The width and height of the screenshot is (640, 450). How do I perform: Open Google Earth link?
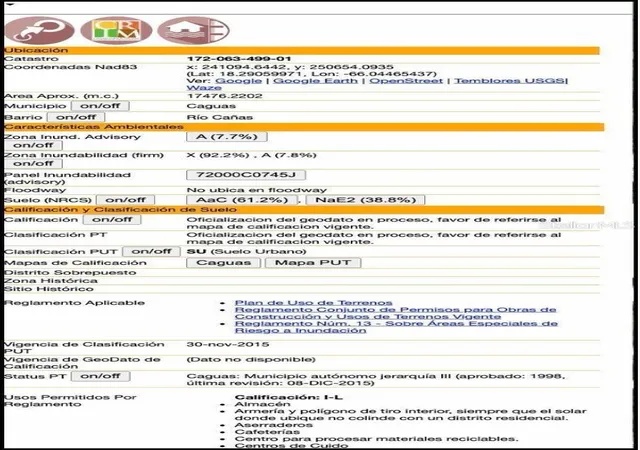click(315, 81)
